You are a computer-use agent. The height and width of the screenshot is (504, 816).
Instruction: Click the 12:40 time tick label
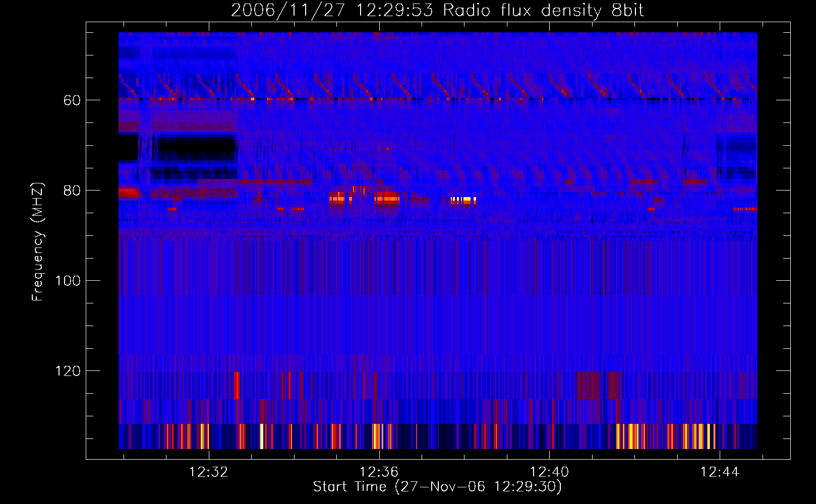coord(549,472)
